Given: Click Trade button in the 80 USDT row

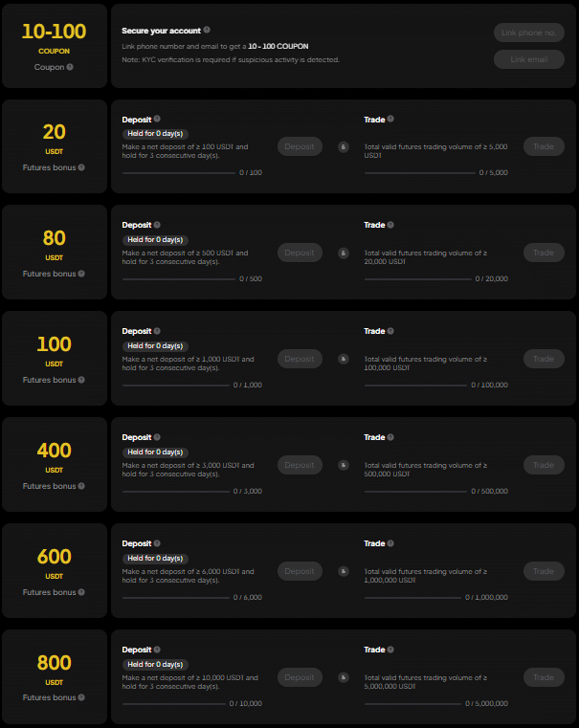Looking at the screenshot, I should click(543, 253).
